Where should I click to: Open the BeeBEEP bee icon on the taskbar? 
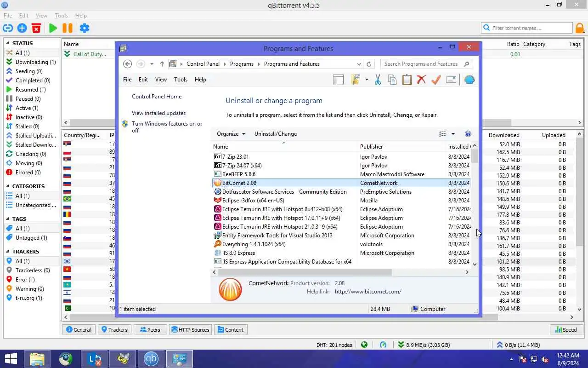point(123,359)
